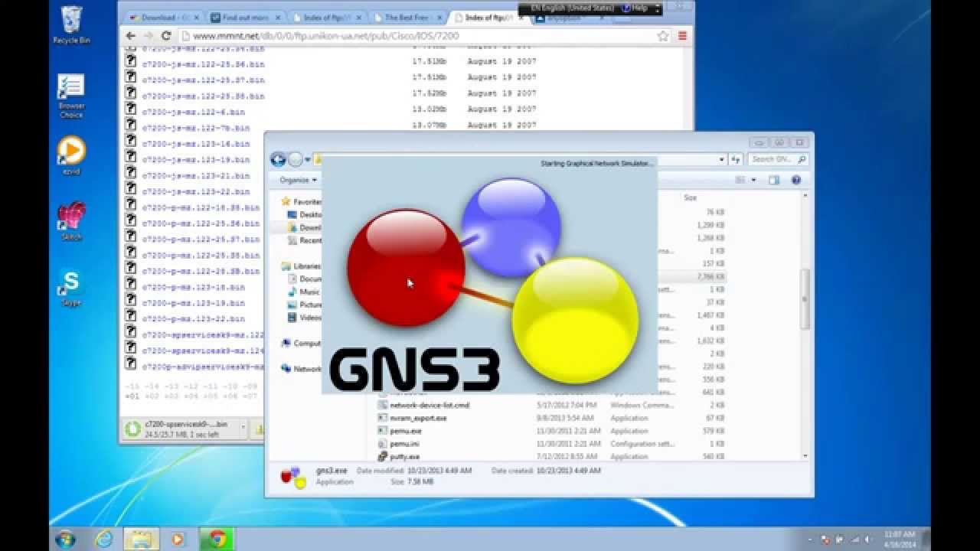Click the clock in the system tray
This screenshot has width=980, height=551.
tap(899, 539)
